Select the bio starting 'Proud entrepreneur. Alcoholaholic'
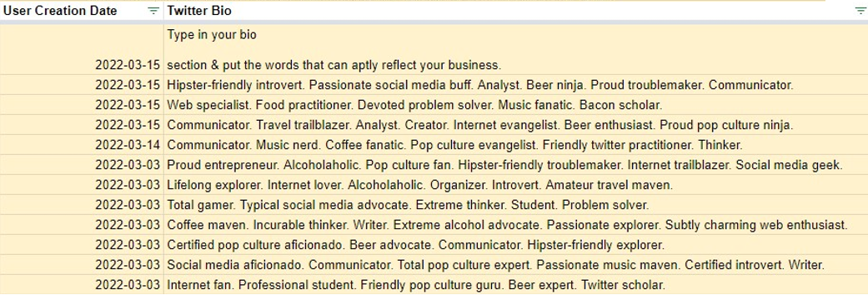This screenshot has height=300, width=868. (x=515, y=165)
